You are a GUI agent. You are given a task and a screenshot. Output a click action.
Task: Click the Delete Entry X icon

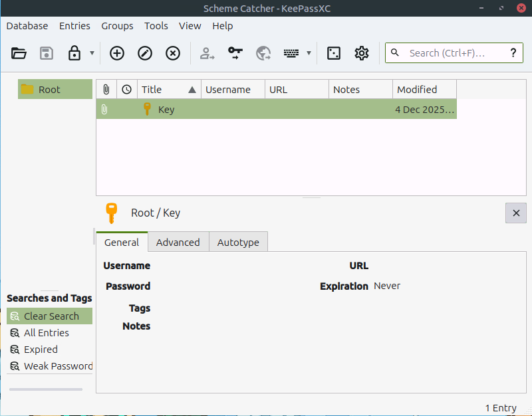[173, 53]
